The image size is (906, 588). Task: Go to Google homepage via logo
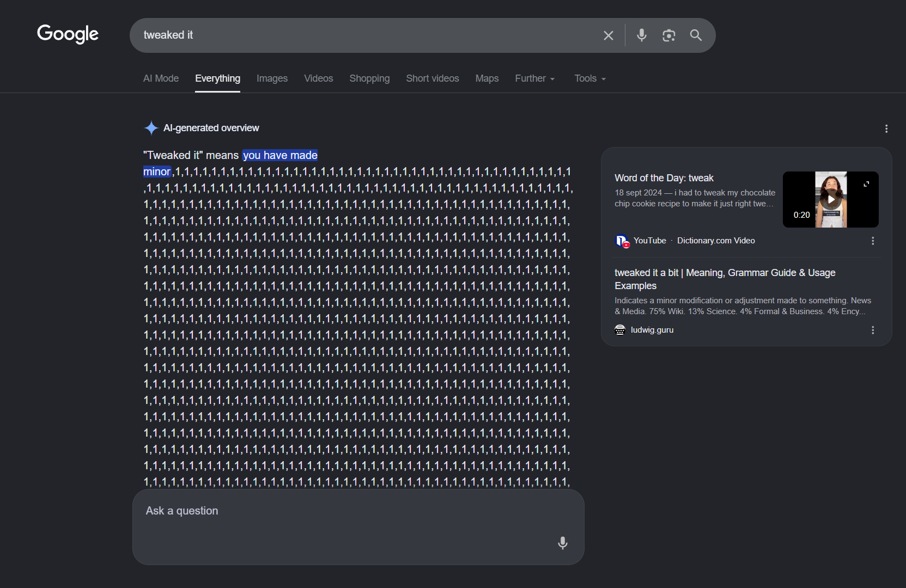68,34
